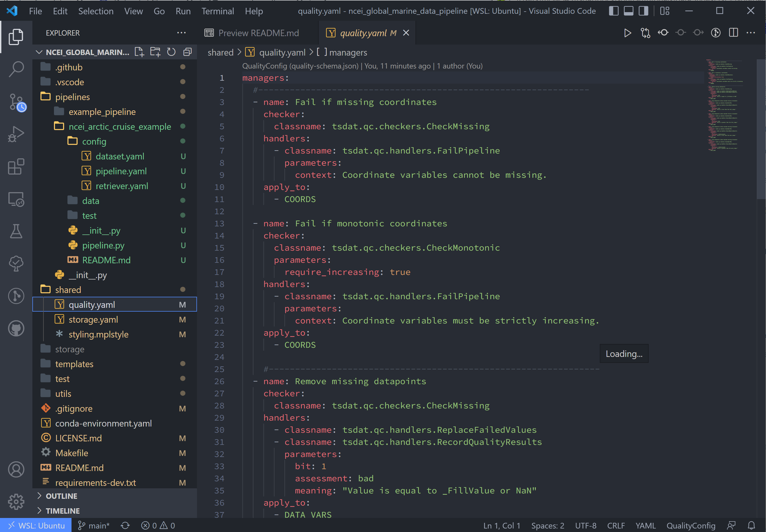Collapse the config folder
This screenshot has height=532, width=766.
[115, 141]
